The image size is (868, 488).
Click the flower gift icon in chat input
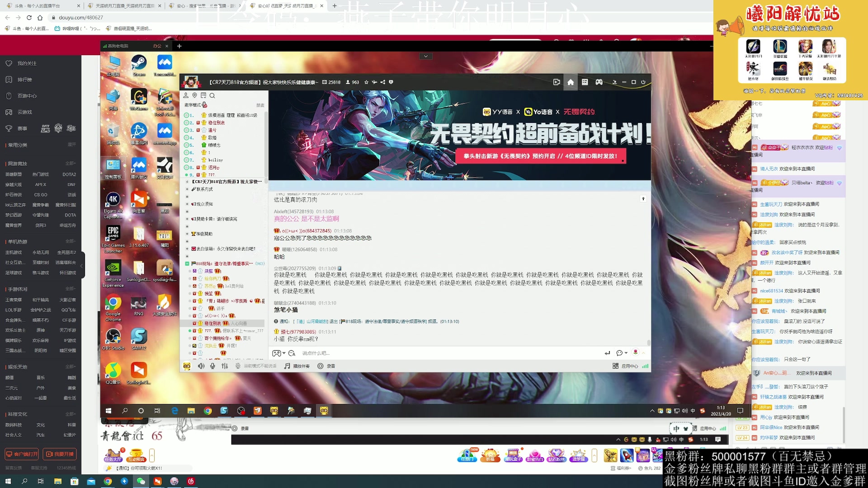pos(635,352)
